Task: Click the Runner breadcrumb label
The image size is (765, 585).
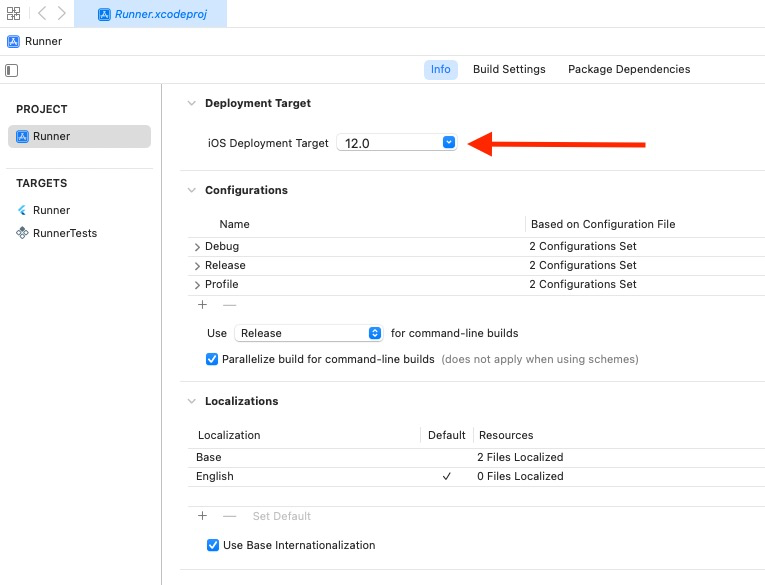Action: [43, 41]
